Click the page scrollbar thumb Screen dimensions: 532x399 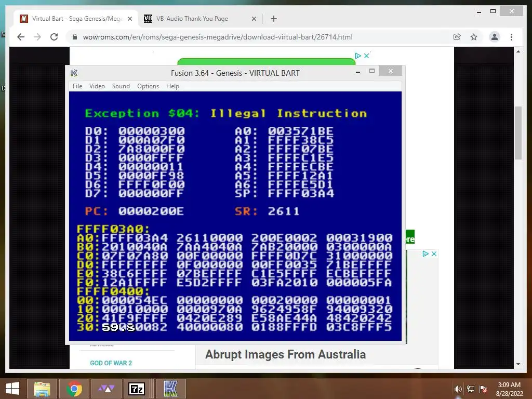point(518,133)
